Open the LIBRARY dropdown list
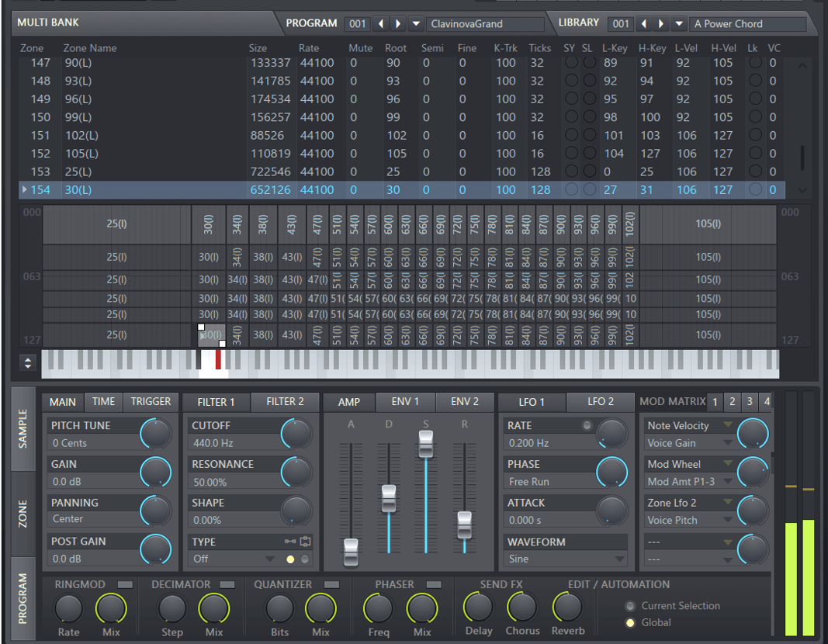 (x=679, y=24)
